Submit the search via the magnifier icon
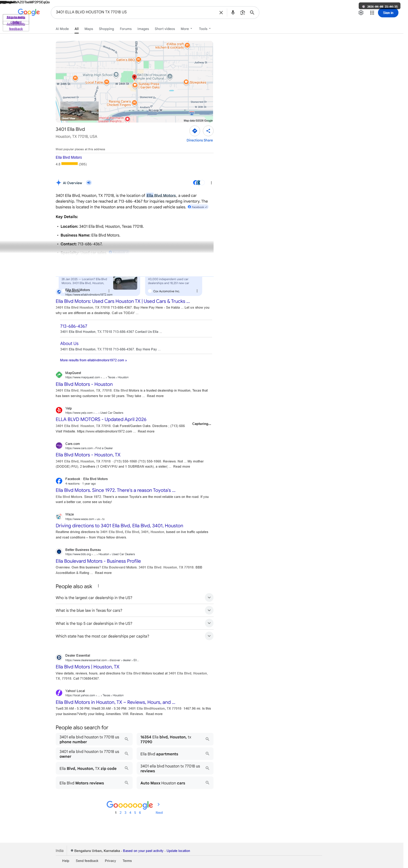The height and width of the screenshot is (868, 408). (252, 12)
